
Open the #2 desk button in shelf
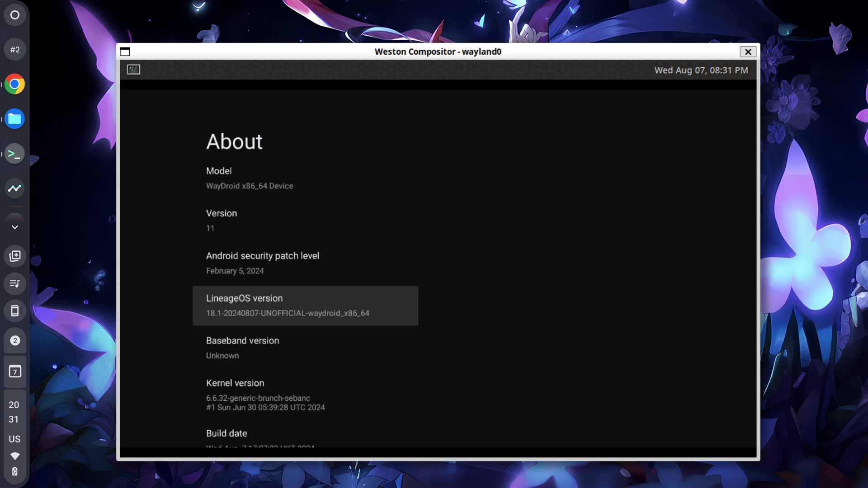pyautogui.click(x=15, y=50)
